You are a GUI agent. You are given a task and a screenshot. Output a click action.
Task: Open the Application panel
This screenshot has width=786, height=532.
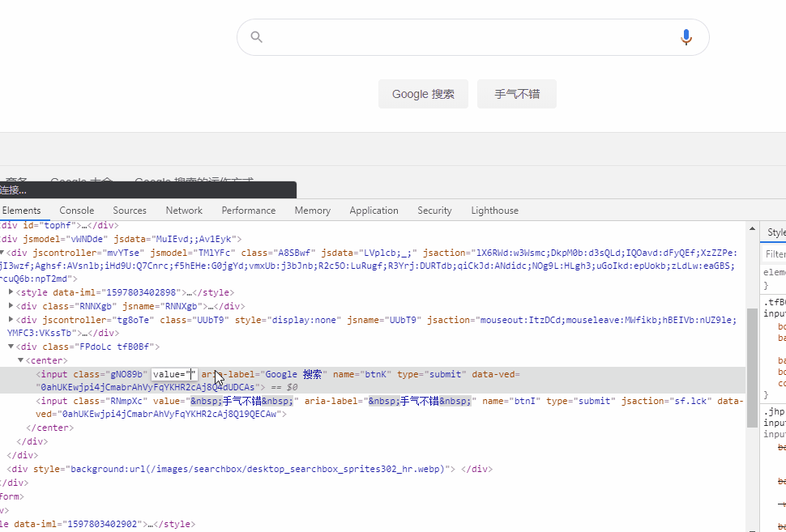pos(374,211)
